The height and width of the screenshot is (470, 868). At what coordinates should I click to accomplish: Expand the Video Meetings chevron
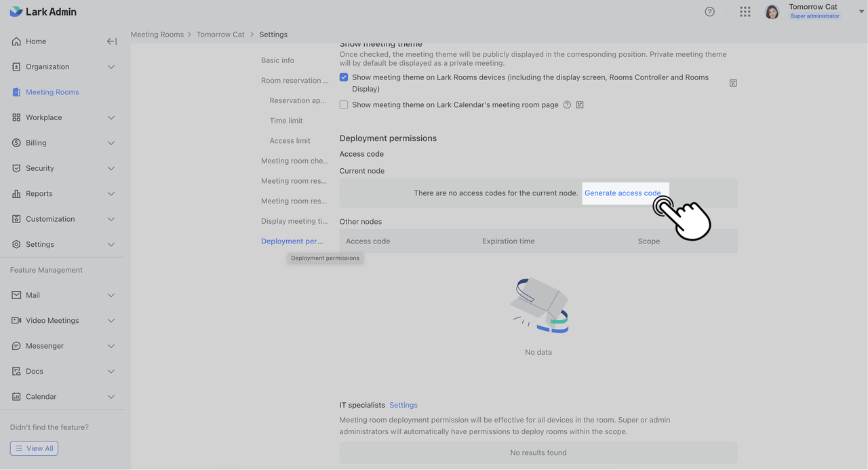tap(111, 321)
